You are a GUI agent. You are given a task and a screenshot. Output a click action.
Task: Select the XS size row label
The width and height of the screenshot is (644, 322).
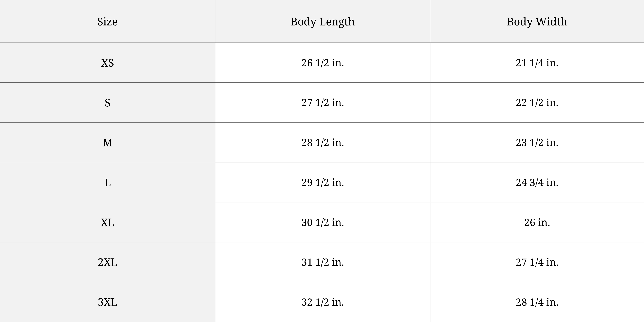coord(107,63)
